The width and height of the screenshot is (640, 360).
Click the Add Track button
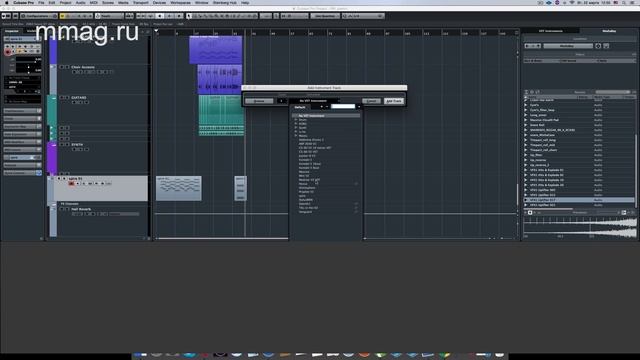point(394,101)
